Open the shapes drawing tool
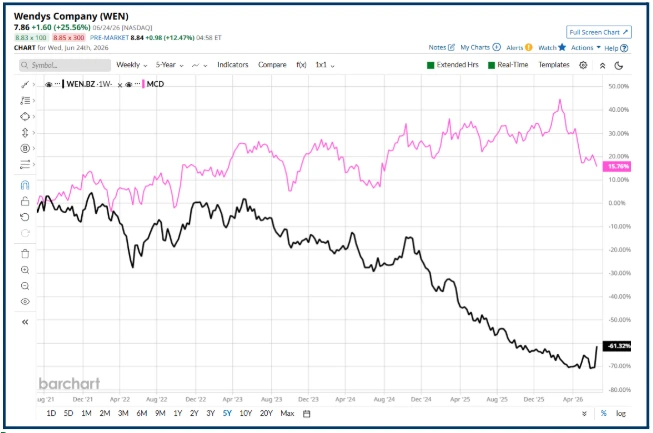Screen dimensions: 653x433 click(x=25, y=117)
